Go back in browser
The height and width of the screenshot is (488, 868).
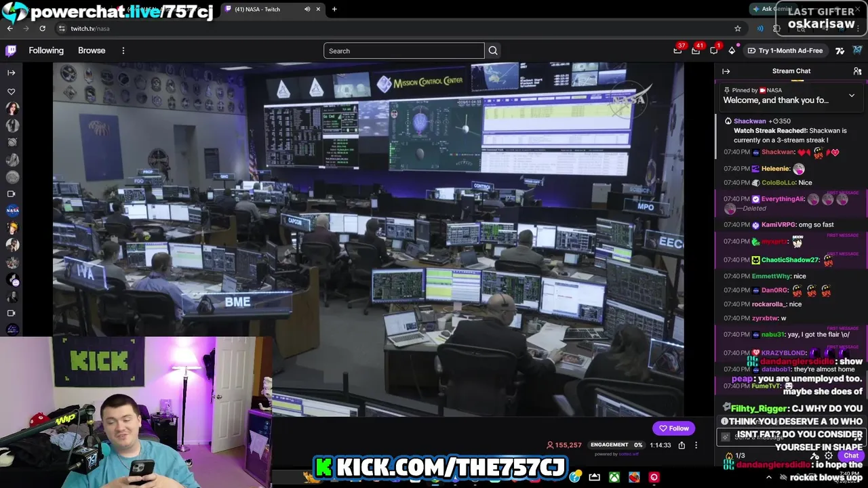(x=9, y=28)
